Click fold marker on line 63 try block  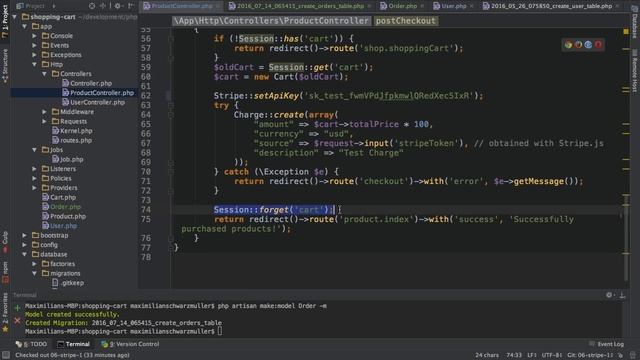coord(171,105)
